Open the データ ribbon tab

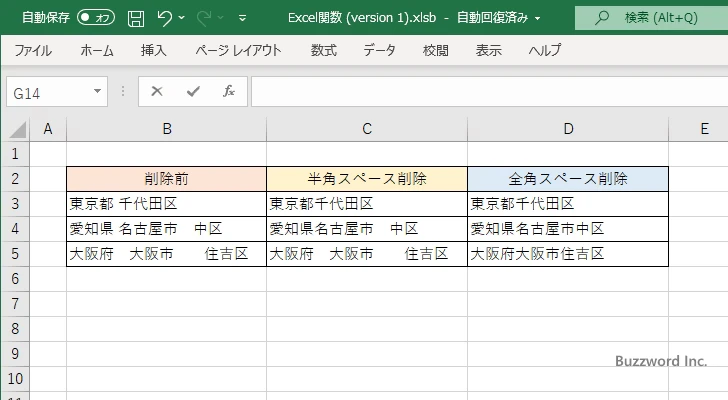click(379, 50)
